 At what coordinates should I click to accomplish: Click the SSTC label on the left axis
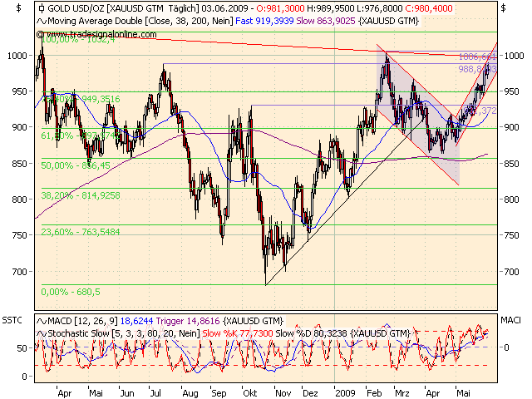pos(13,319)
